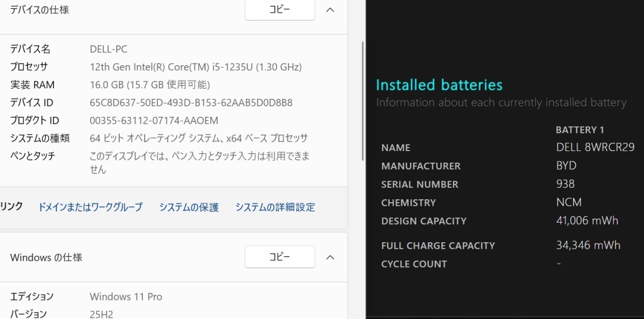
Task: Click the settings page vertical scrollbar
Action: coord(362,101)
